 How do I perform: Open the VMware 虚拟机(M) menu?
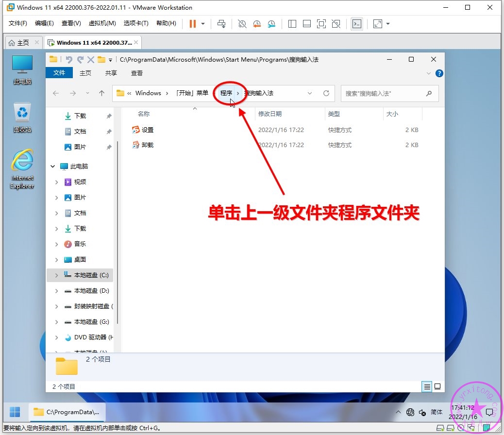[x=102, y=23]
